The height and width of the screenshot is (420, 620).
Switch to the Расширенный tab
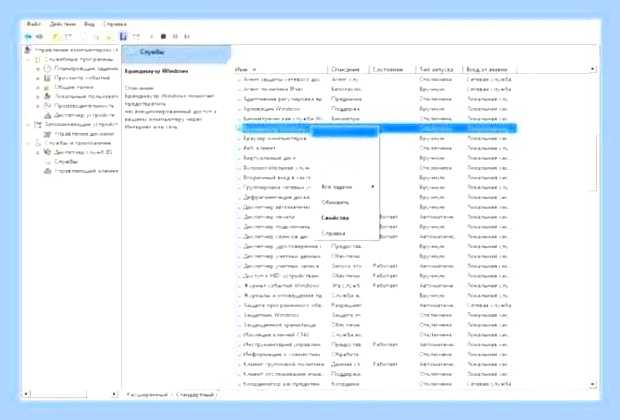click(147, 395)
